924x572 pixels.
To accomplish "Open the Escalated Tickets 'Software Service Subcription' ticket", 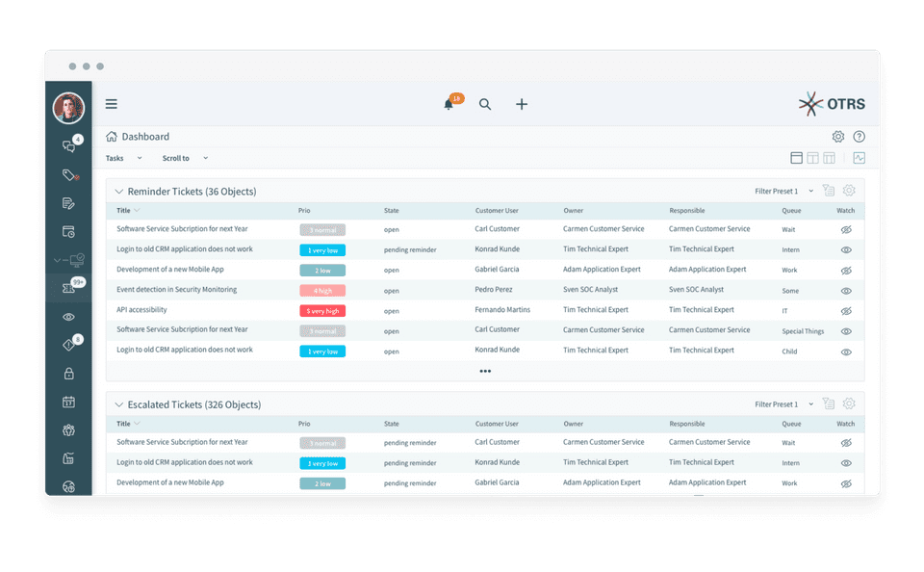I will pos(182,442).
